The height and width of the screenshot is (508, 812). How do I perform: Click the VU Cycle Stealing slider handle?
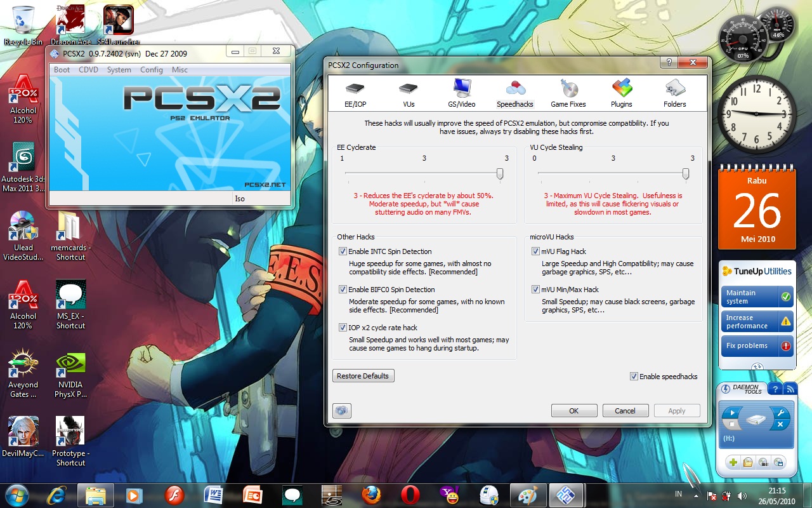pos(686,173)
